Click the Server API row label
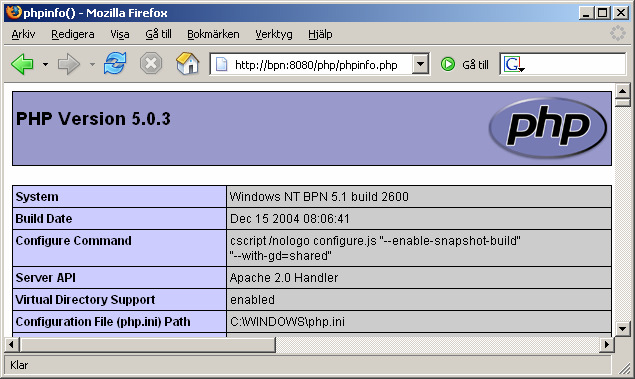The height and width of the screenshot is (379, 635). click(45, 278)
